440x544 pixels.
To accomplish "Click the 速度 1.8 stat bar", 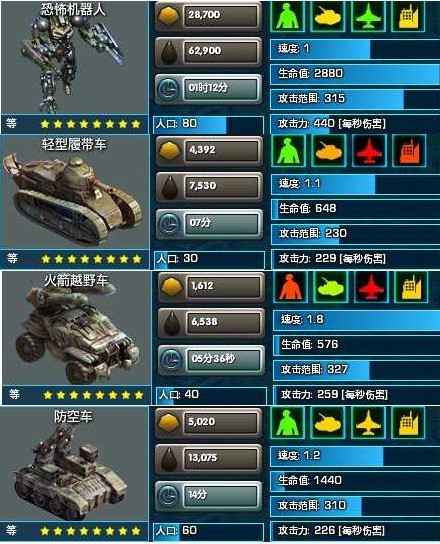I will pos(356,319).
